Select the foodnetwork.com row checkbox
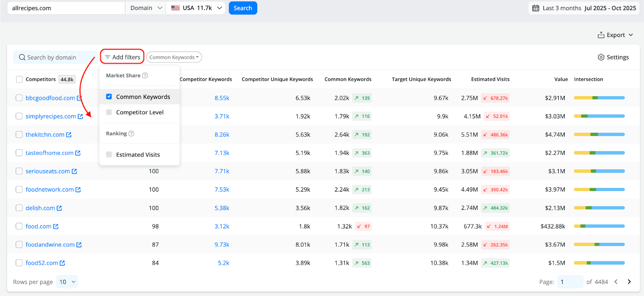This screenshot has width=644, height=296. tap(19, 189)
